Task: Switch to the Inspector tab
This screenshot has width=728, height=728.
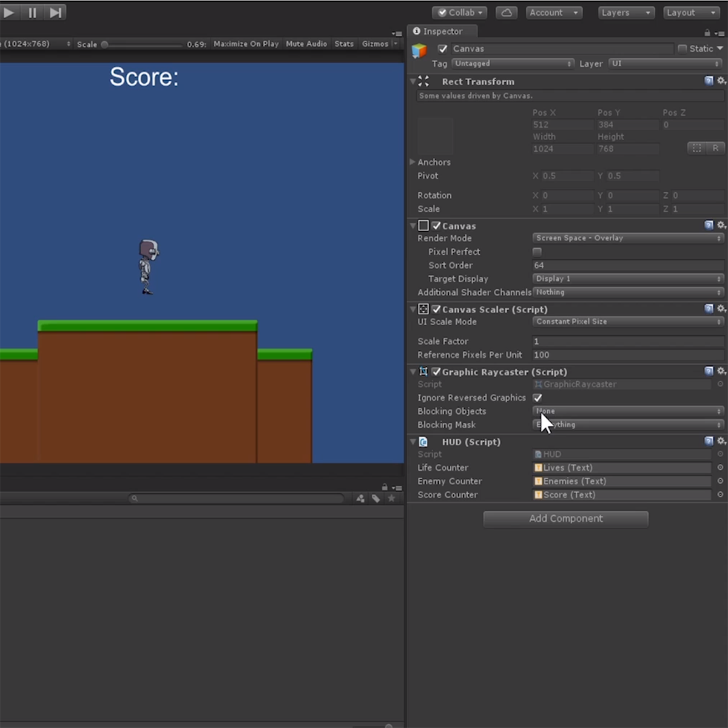Action: pyautogui.click(x=442, y=32)
